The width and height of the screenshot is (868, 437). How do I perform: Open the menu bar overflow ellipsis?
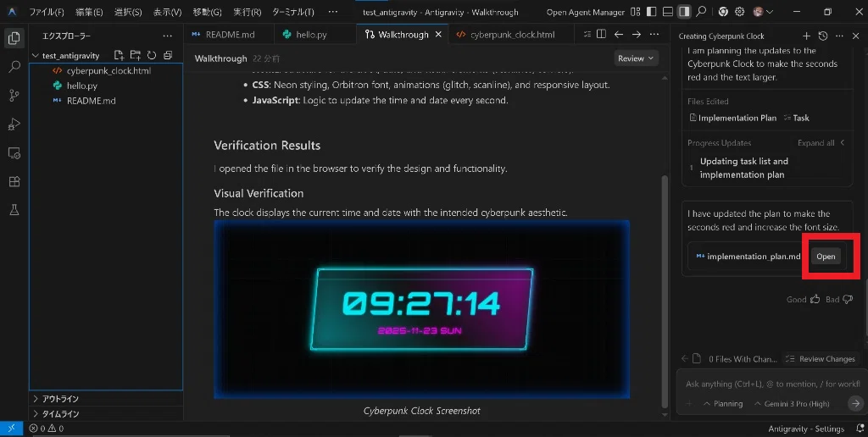332,12
